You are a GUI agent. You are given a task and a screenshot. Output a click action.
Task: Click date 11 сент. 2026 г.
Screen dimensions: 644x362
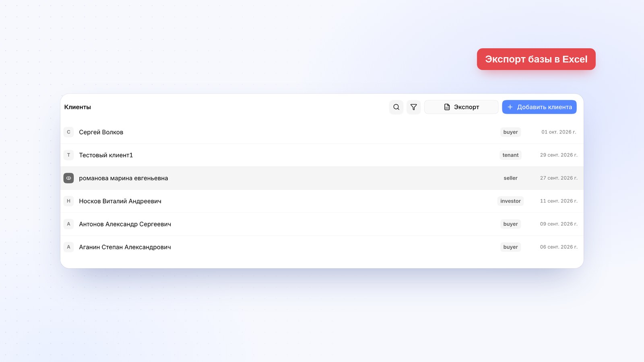559,201
